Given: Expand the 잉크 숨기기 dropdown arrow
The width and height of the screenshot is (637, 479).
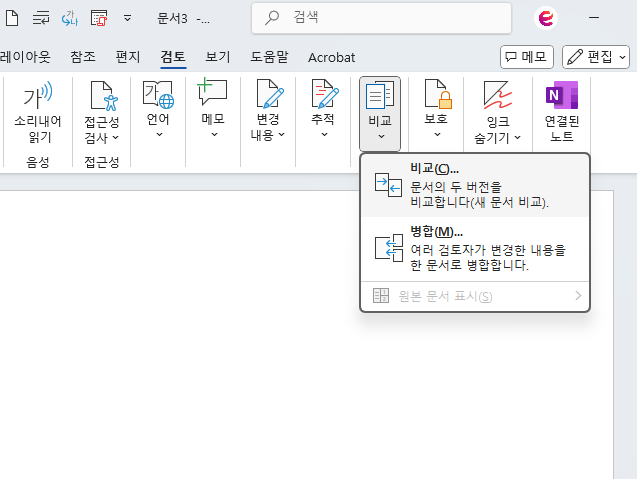Looking at the screenshot, I should [x=517, y=138].
